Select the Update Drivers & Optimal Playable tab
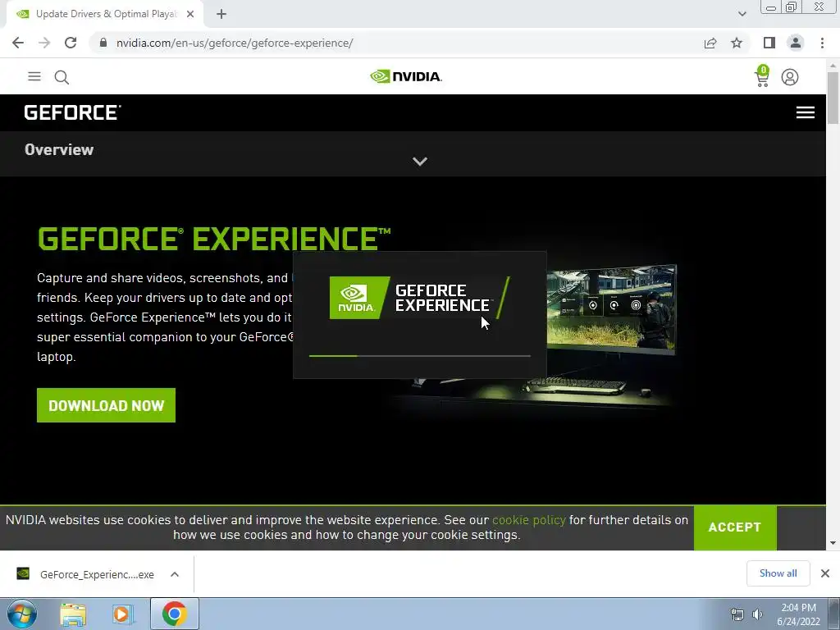This screenshot has height=630, width=840. [106, 14]
